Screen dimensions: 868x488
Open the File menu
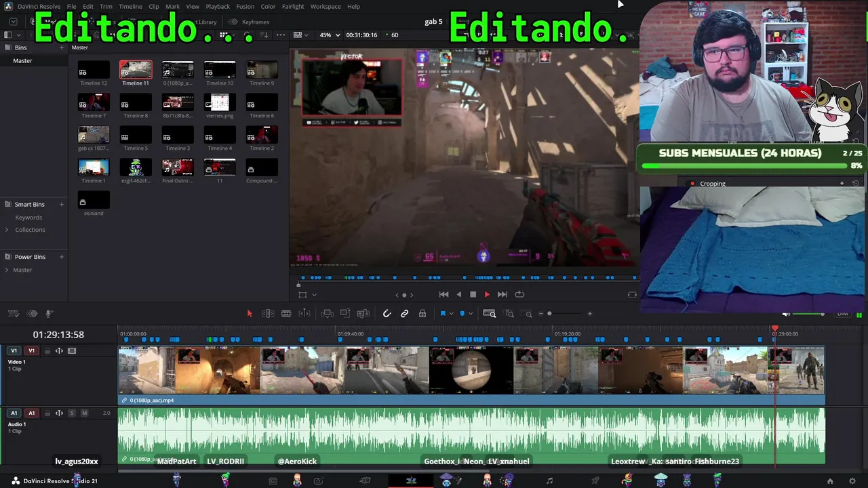[x=71, y=7]
